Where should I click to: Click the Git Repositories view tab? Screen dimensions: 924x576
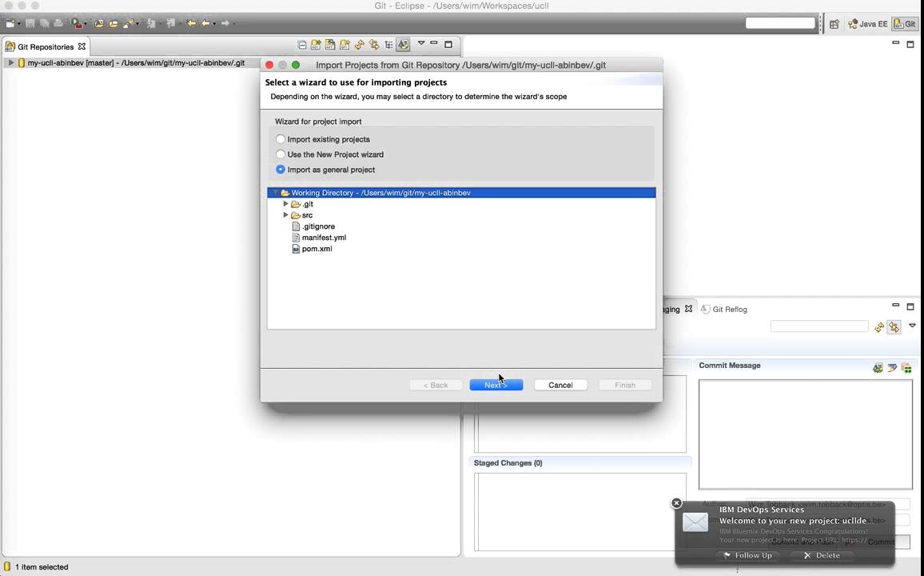(46, 46)
